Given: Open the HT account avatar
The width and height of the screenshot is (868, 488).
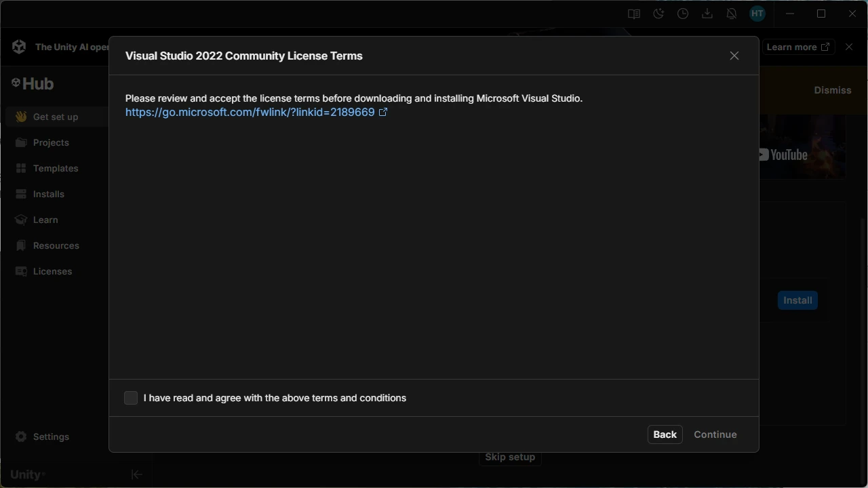Looking at the screenshot, I should (x=757, y=14).
